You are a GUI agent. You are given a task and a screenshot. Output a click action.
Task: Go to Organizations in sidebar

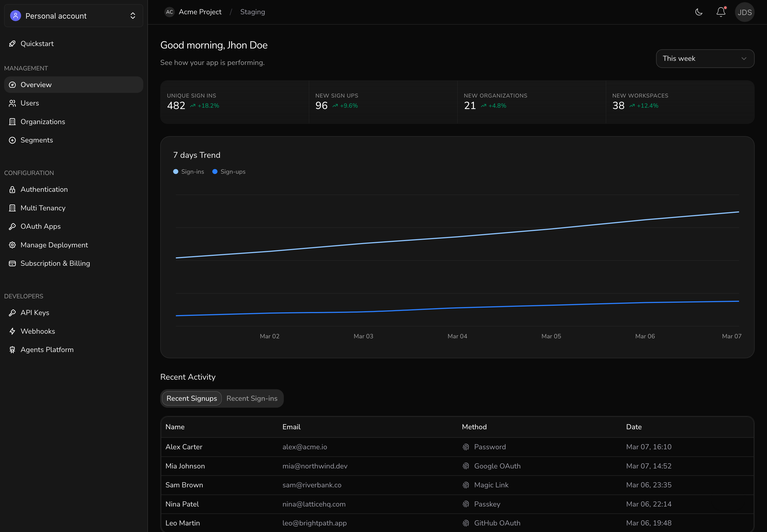click(43, 122)
